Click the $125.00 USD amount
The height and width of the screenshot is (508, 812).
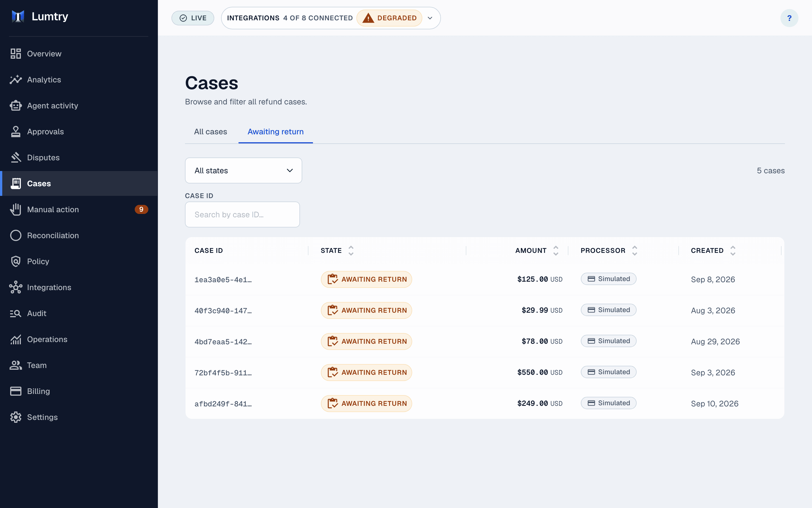540,279
